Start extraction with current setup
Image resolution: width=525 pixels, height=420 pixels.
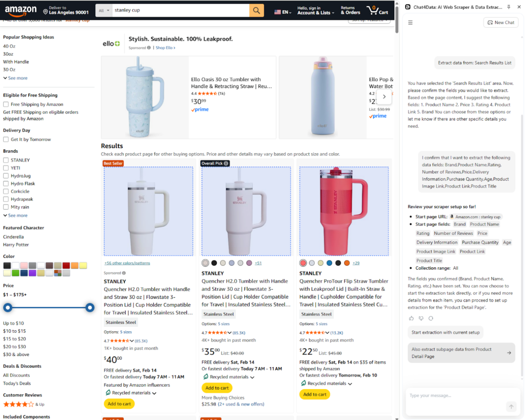coord(445,332)
